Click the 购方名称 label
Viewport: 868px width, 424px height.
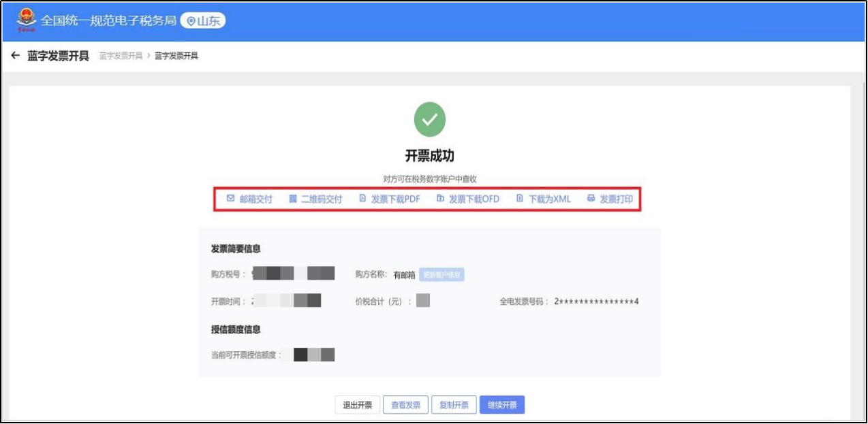(x=372, y=274)
